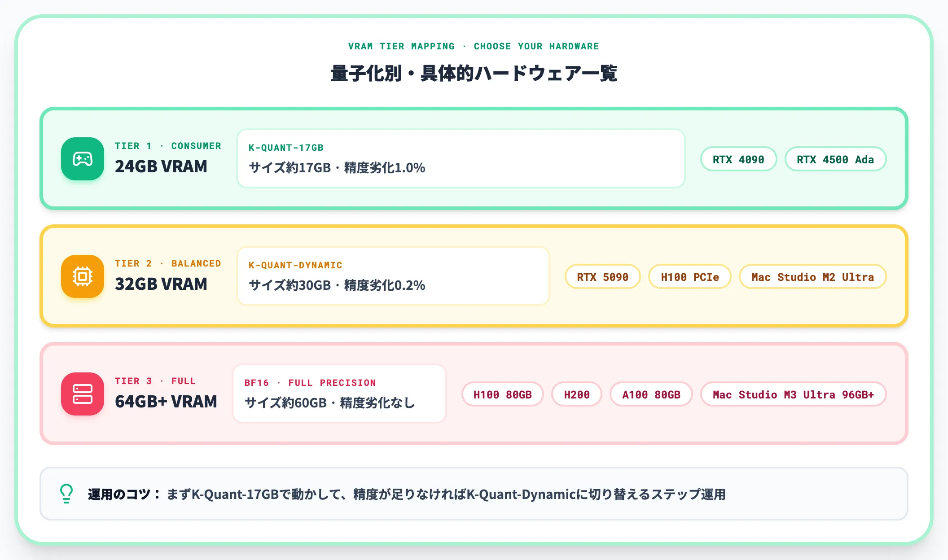948x560 pixels.
Task: Click the TIER 2 · BALANCED label
Action: pyautogui.click(x=168, y=263)
